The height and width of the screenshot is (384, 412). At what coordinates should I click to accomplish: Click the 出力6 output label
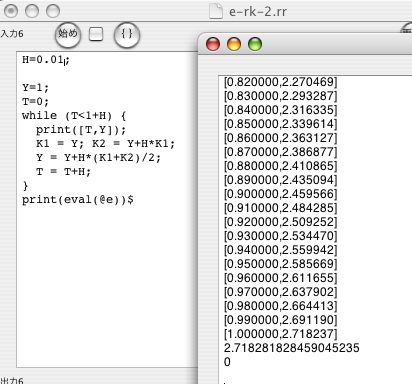click(12, 380)
